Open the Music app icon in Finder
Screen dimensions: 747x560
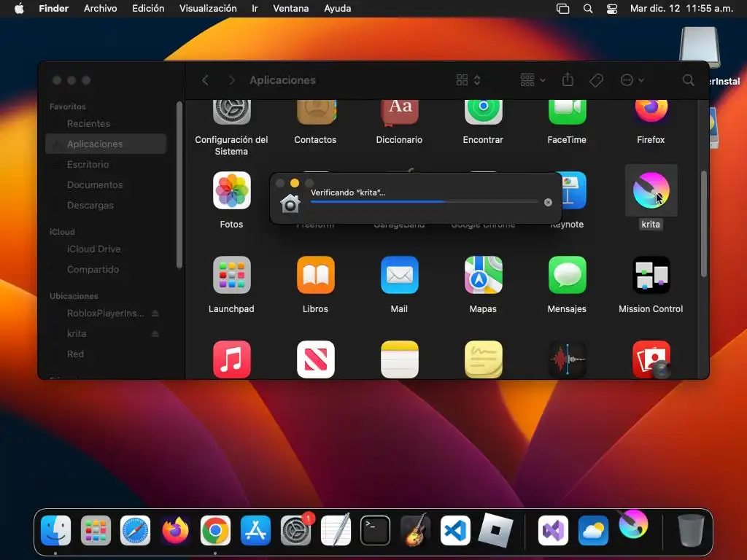point(231,359)
